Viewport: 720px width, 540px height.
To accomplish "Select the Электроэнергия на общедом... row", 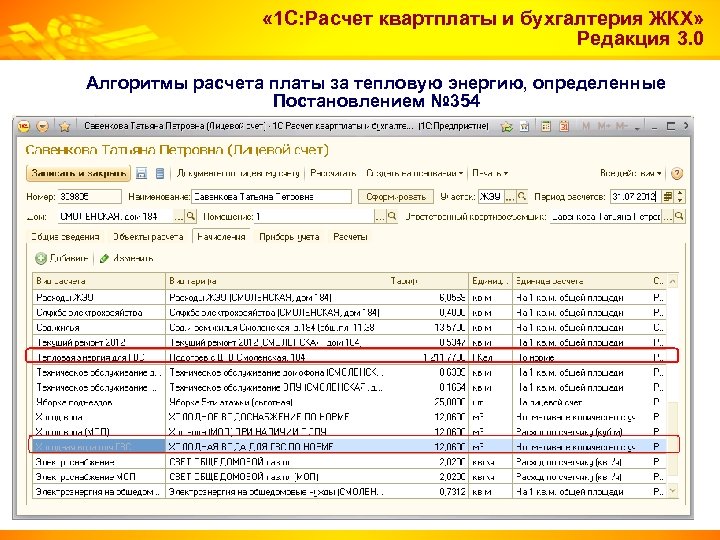I will coord(351,492).
